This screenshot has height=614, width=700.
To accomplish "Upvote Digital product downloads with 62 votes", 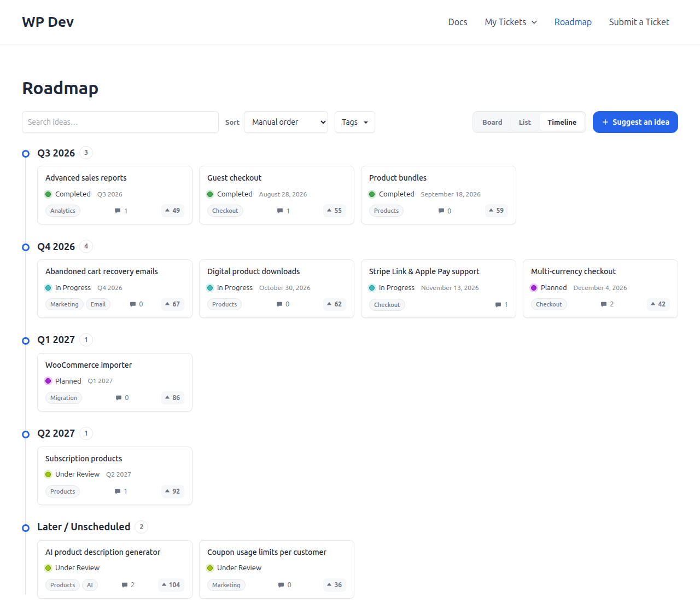I will tap(335, 304).
